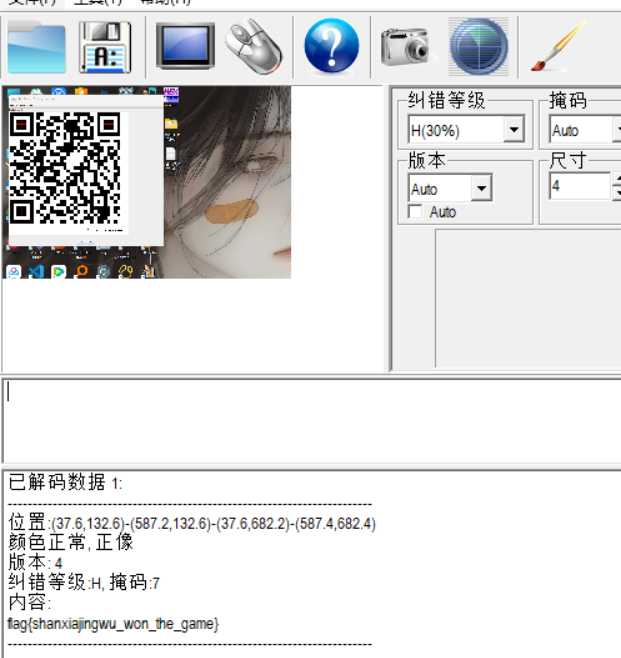This screenshot has width=621, height=658.
Task: Click the blue radar scan icon
Action: pos(478,47)
